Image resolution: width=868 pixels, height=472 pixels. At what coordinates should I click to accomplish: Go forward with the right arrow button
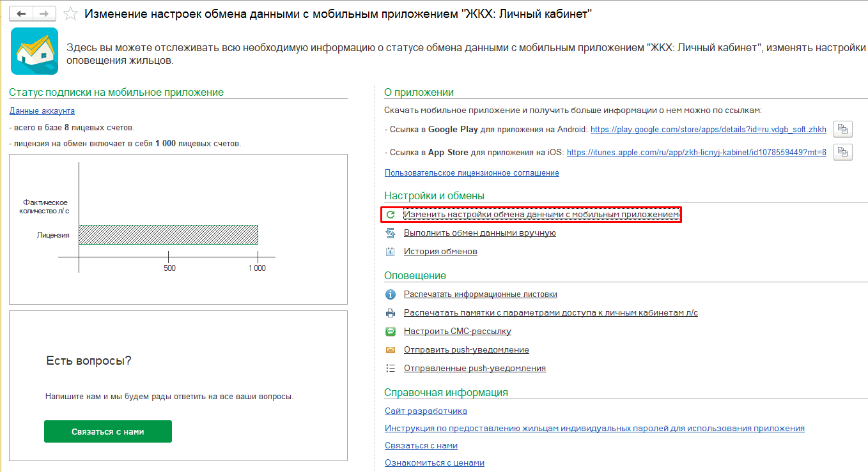coord(43,13)
